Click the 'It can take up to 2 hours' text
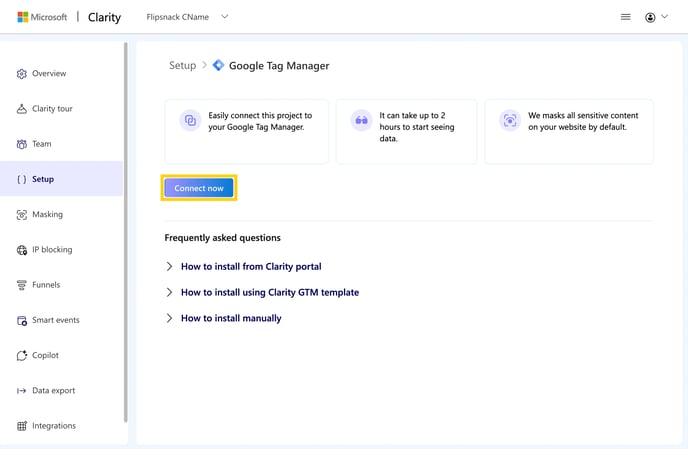 tap(417, 127)
